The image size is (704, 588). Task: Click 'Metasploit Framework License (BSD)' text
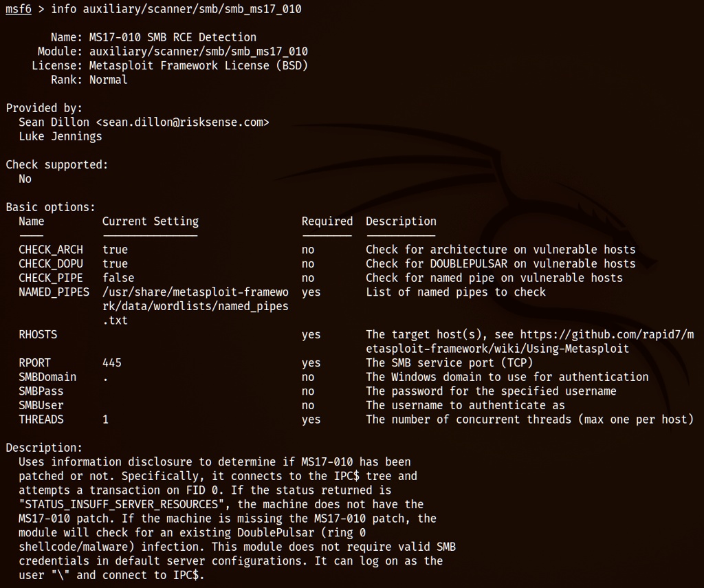pos(199,65)
